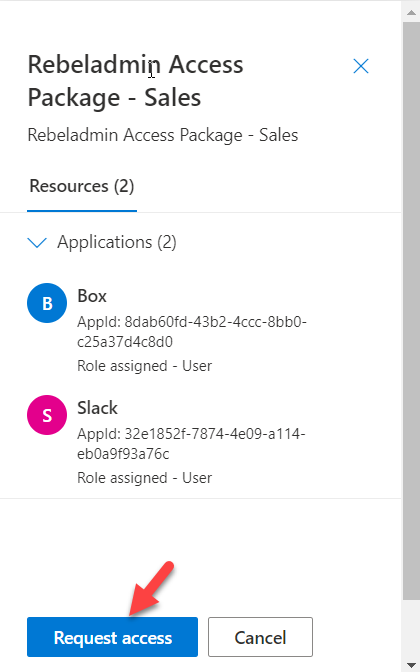The image size is (420, 672).
Task: Click the Box AppId text
Action: [192, 332]
